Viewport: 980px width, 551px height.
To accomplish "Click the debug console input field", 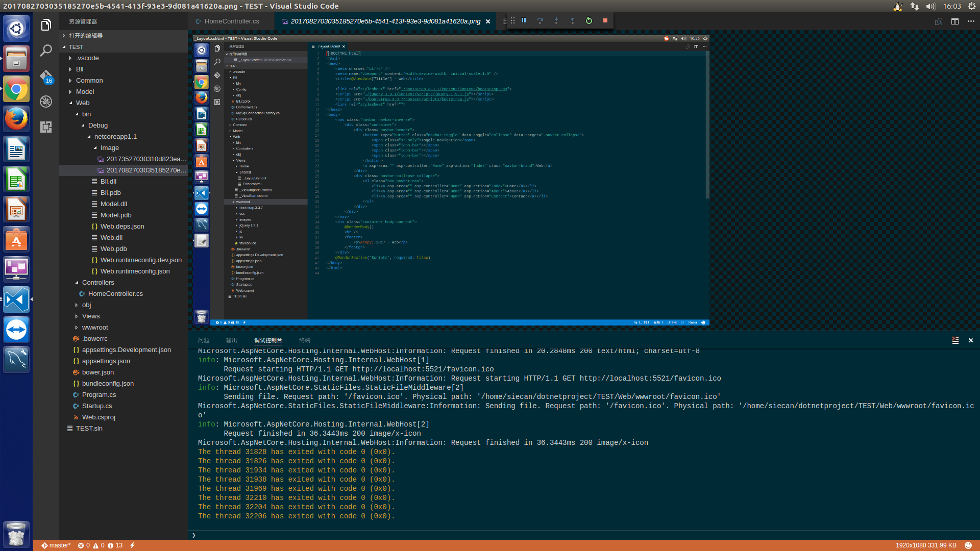I will (x=584, y=535).
